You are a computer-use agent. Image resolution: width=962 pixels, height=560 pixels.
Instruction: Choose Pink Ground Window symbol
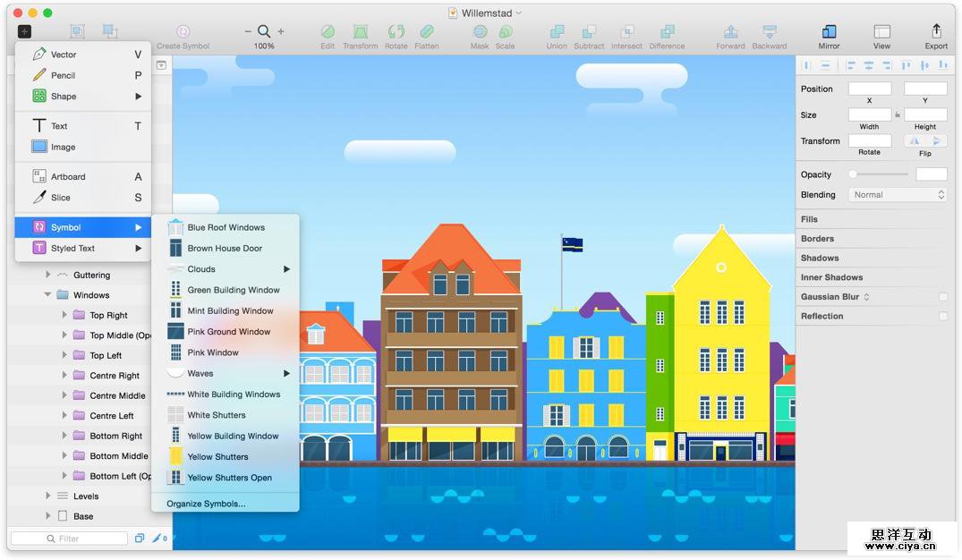228,332
